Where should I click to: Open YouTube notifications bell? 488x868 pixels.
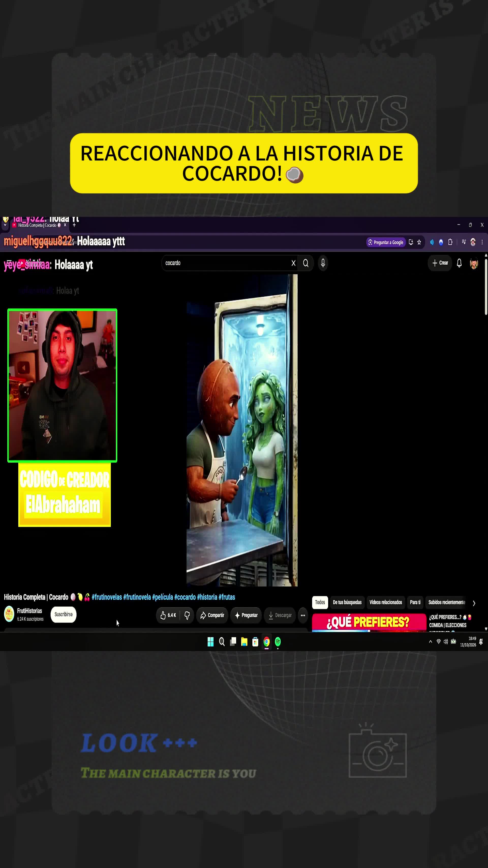coord(459,263)
